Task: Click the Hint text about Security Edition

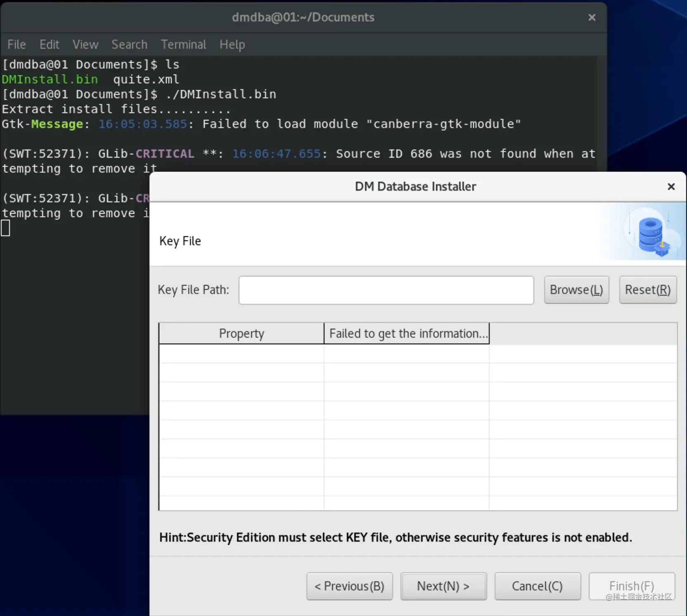Action: point(396,538)
